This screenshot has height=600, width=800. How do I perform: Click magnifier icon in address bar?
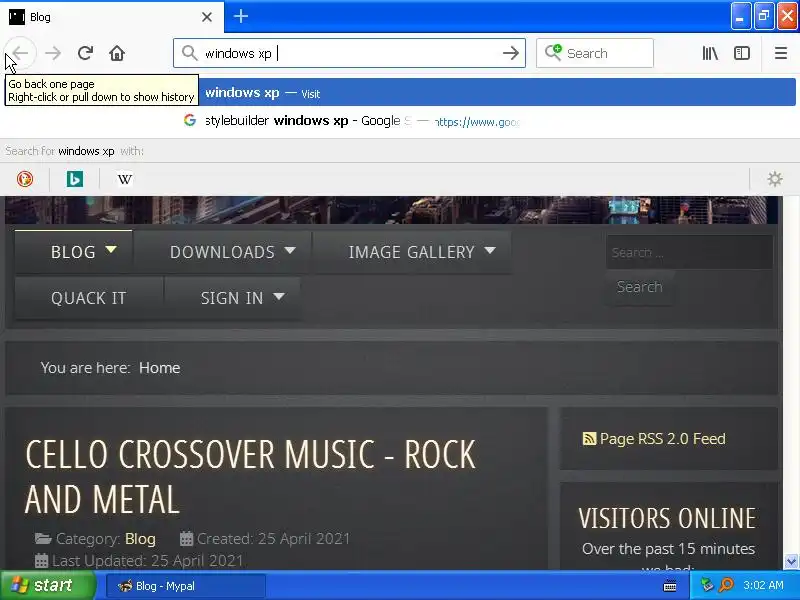pyautogui.click(x=189, y=53)
